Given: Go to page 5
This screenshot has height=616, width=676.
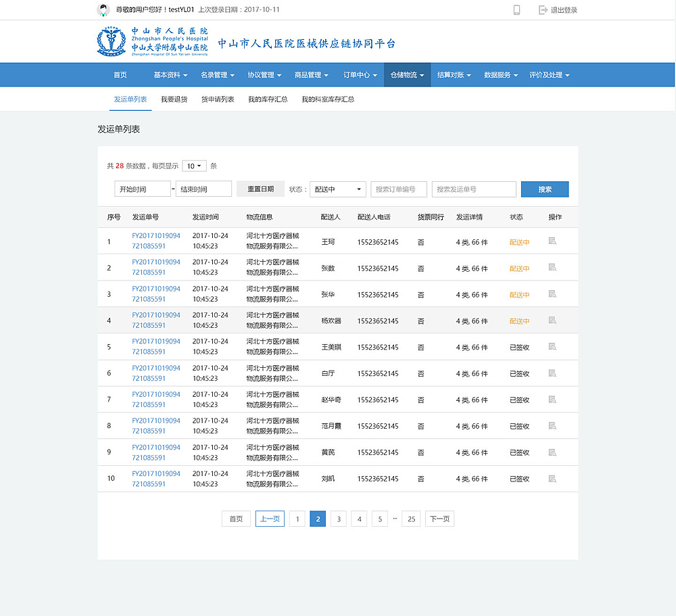Looking at the screenshot, I should (x=380, y=519).
